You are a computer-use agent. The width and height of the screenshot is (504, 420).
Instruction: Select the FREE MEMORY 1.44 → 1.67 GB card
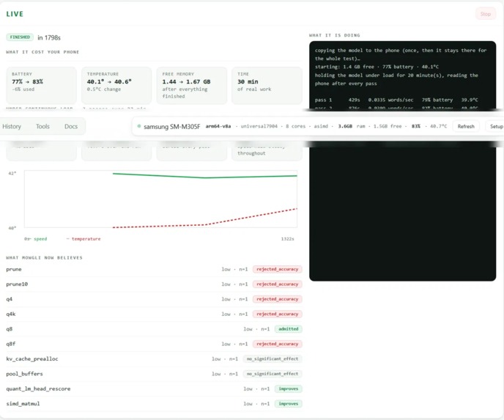coord(192,85)
